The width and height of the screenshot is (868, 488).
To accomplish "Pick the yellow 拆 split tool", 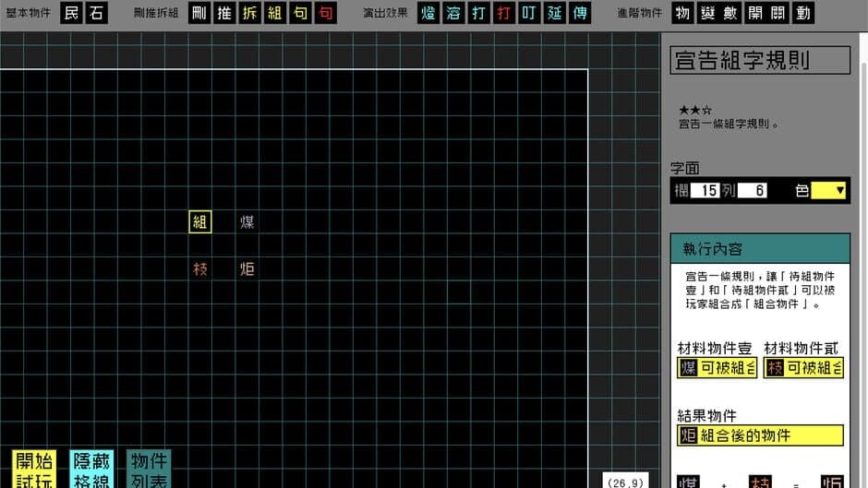I will point(250,13).
